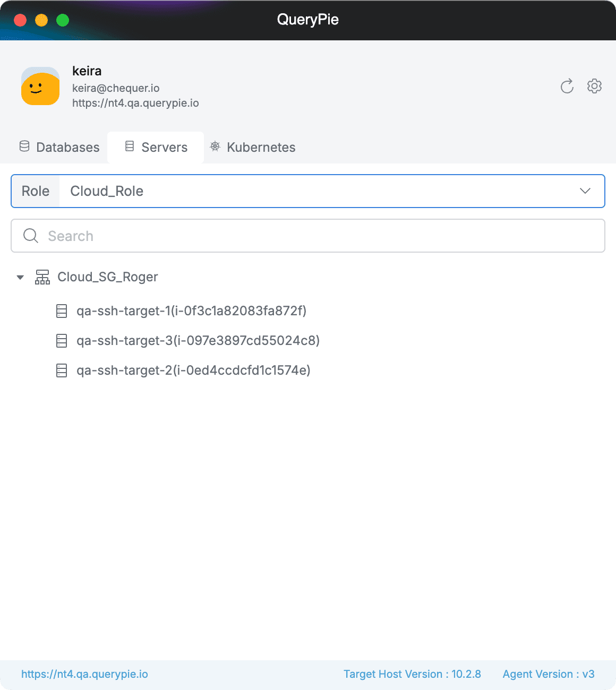The image size is (616, 690).
Task: Click the refresh icon next to settings
Action: tap(567, 86)
